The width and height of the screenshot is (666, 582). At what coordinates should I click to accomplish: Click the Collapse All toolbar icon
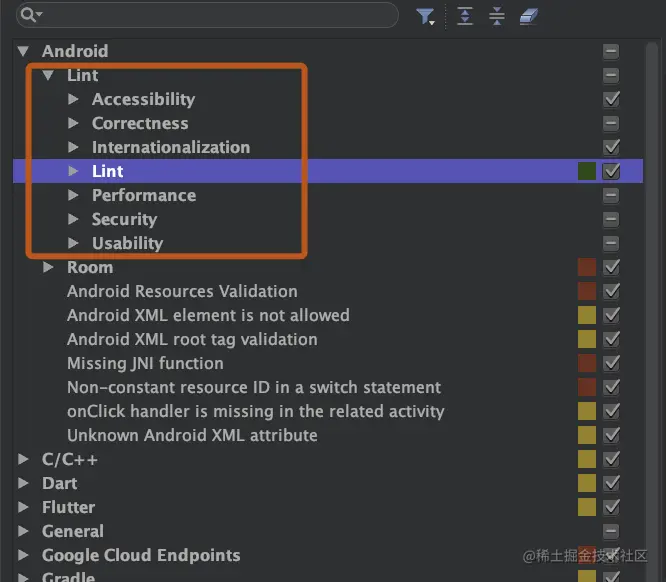496,16
